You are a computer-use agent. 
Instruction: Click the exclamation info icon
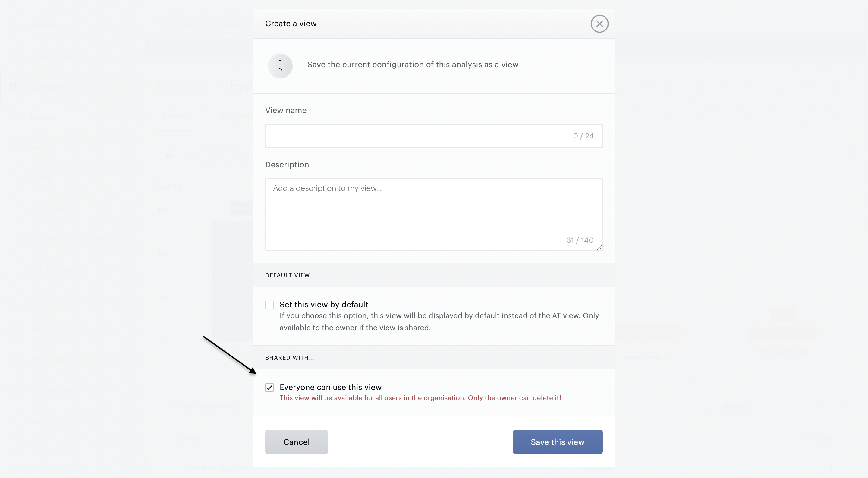pos(280,66)
